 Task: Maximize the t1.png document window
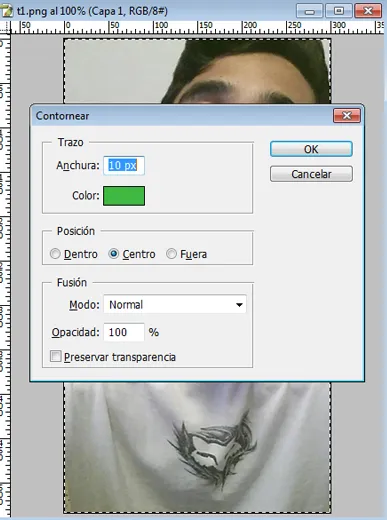tap(338, 11)
